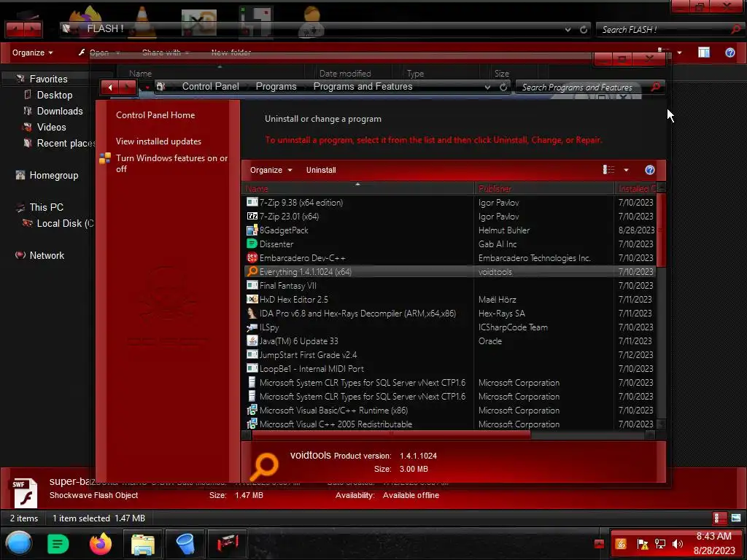Select Desktop in Favorites sidebar
Viewport: 747px width, 560px height.
[55, 95]
